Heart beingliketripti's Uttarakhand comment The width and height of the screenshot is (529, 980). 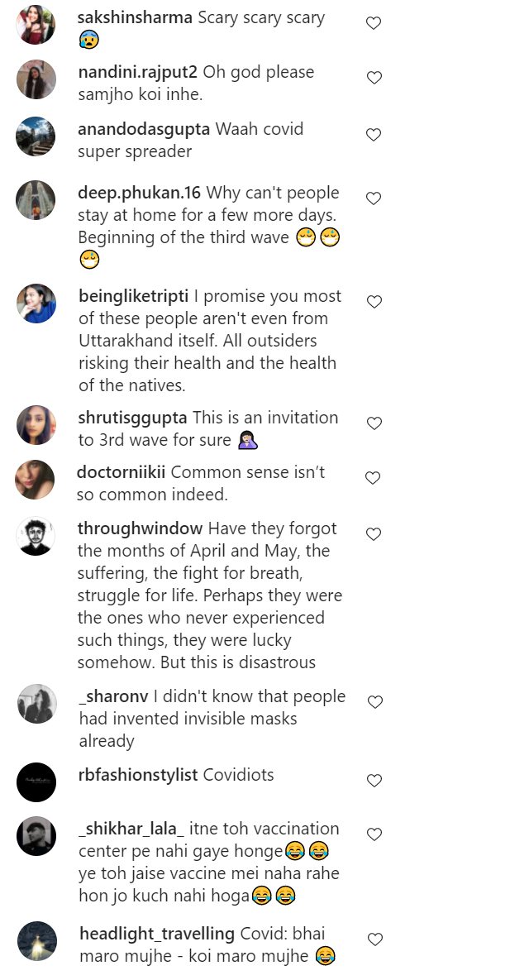(374, 302)
